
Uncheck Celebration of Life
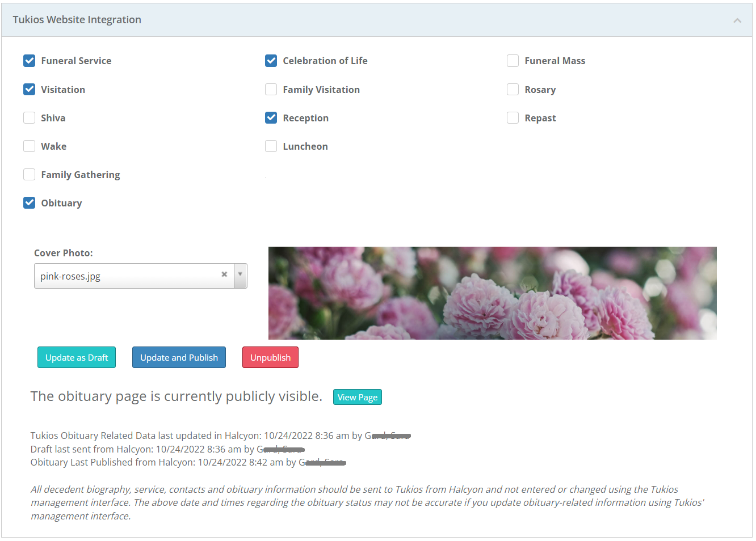271,61
